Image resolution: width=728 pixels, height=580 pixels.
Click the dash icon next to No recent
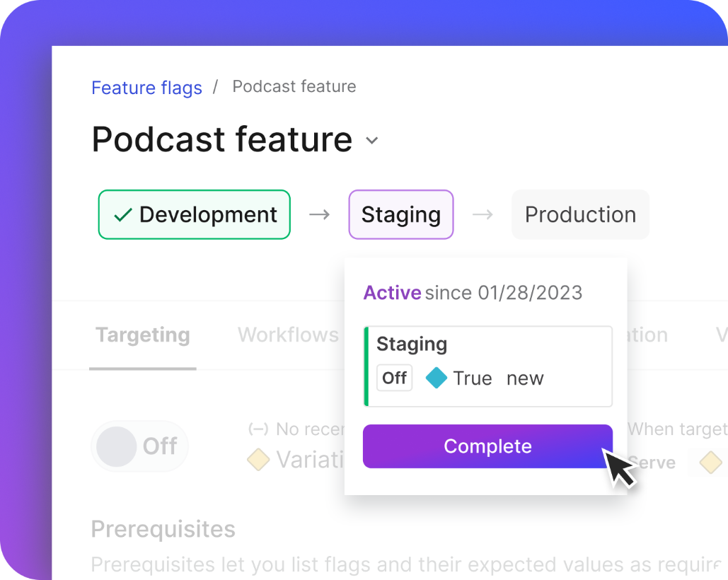(x=260, y=429)
